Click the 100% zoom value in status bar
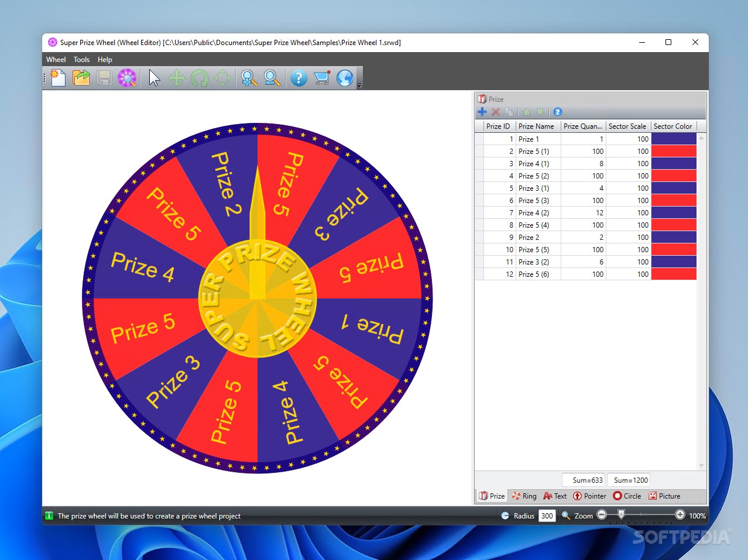The width and height of the screenshot is (748, 560). (x=697, y=516)
